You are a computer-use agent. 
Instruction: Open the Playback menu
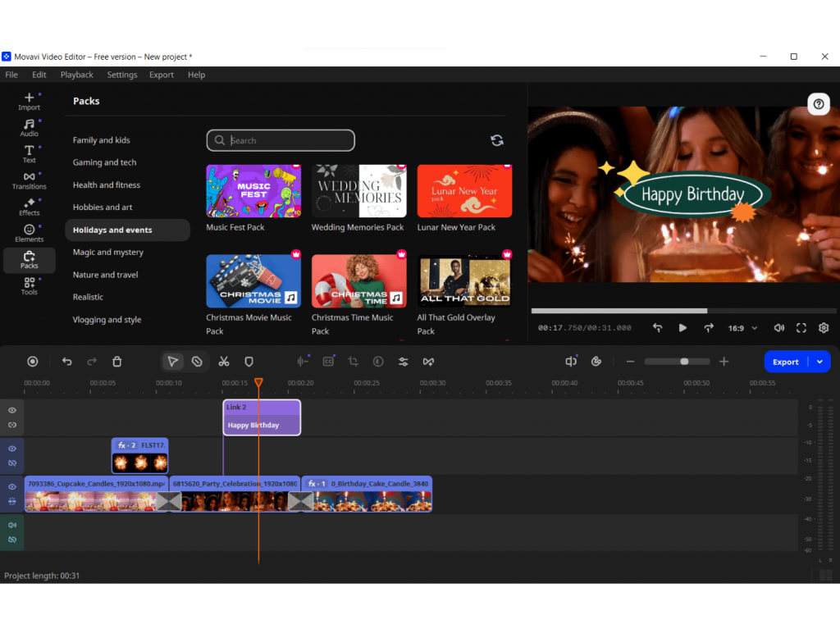coord(76,75)
